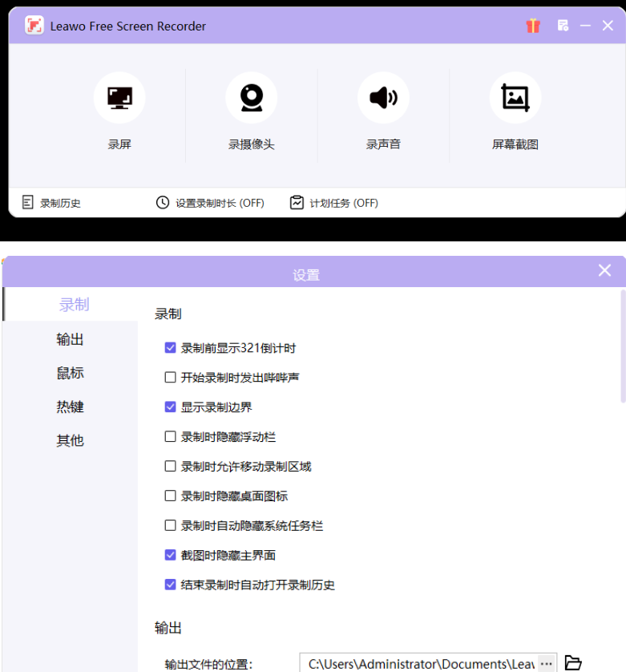Click the Leawo app logo icon
The image size is (626, 672).
(x=34, y=26)
